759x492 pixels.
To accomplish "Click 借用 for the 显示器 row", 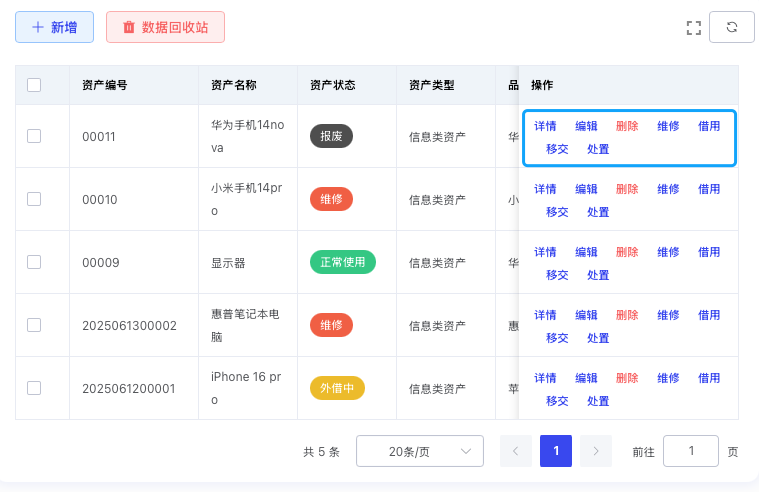I will pos(709,252).
